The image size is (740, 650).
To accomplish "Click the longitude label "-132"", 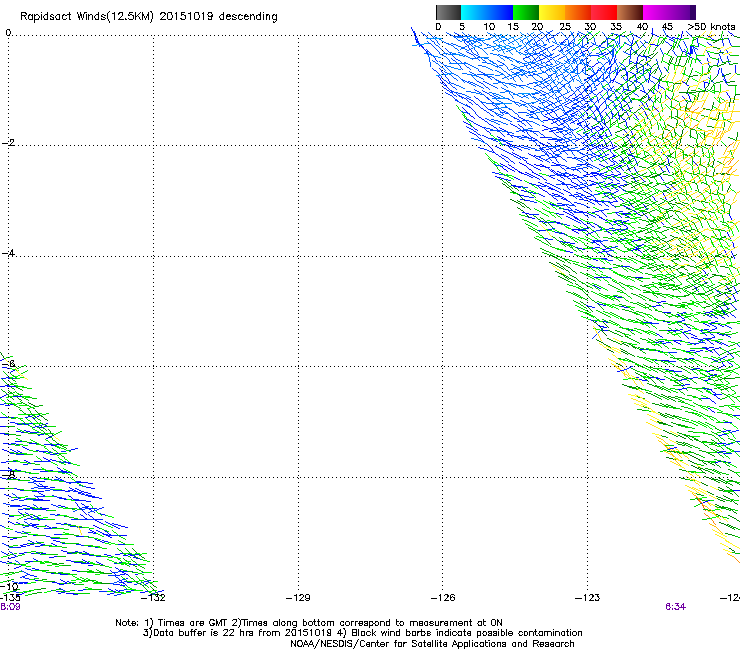I will click(x=154, y=598).
